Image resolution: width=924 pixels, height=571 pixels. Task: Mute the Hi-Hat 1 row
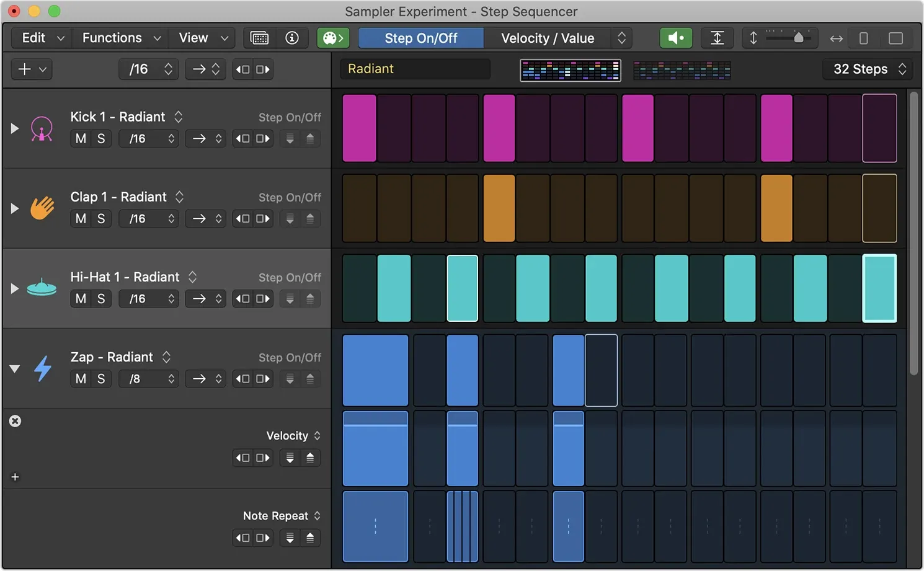[81, 299]
